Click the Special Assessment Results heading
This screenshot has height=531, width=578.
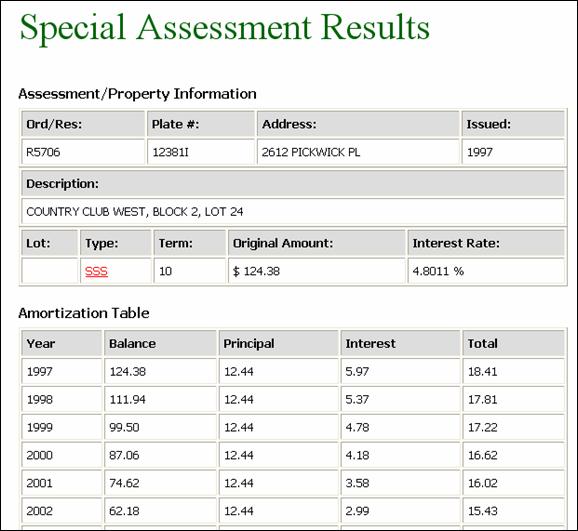coord(224,28)
